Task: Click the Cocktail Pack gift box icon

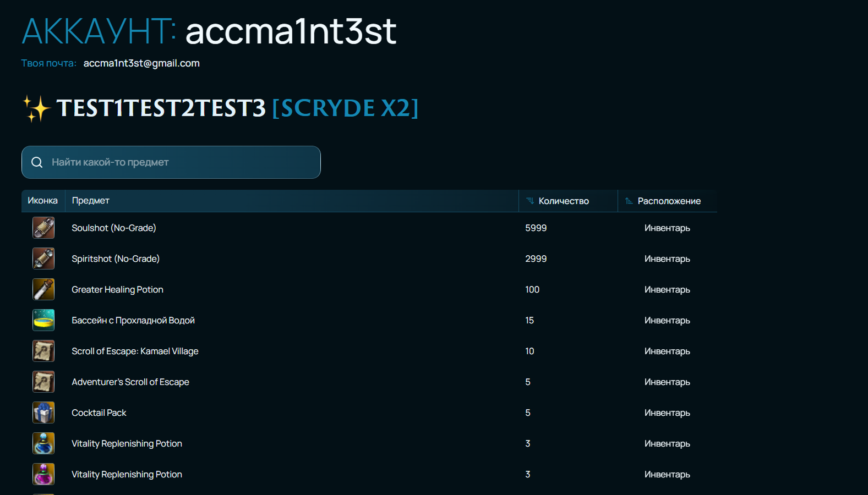Action: (43, 413)
